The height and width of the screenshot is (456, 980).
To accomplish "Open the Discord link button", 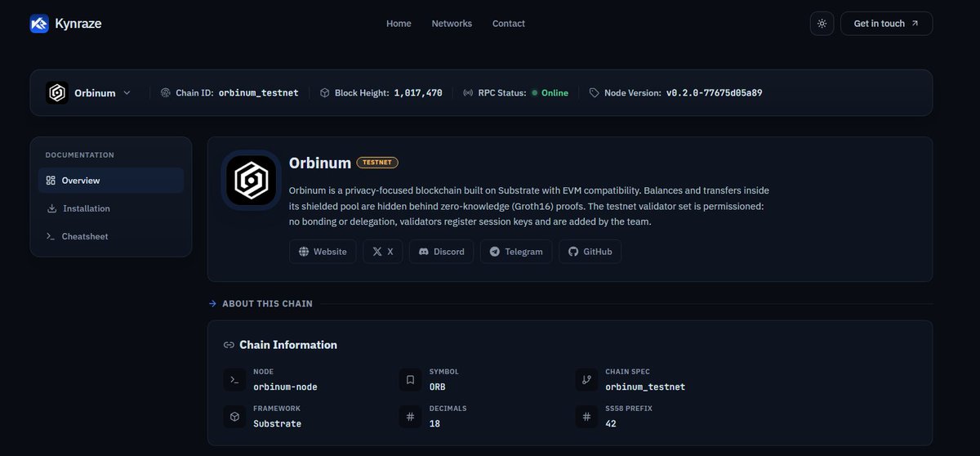I will click(442, 252).
